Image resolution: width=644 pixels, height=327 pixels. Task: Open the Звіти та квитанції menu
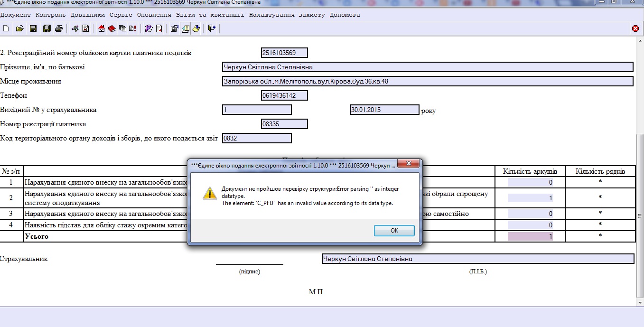click(x=210, y=15)
